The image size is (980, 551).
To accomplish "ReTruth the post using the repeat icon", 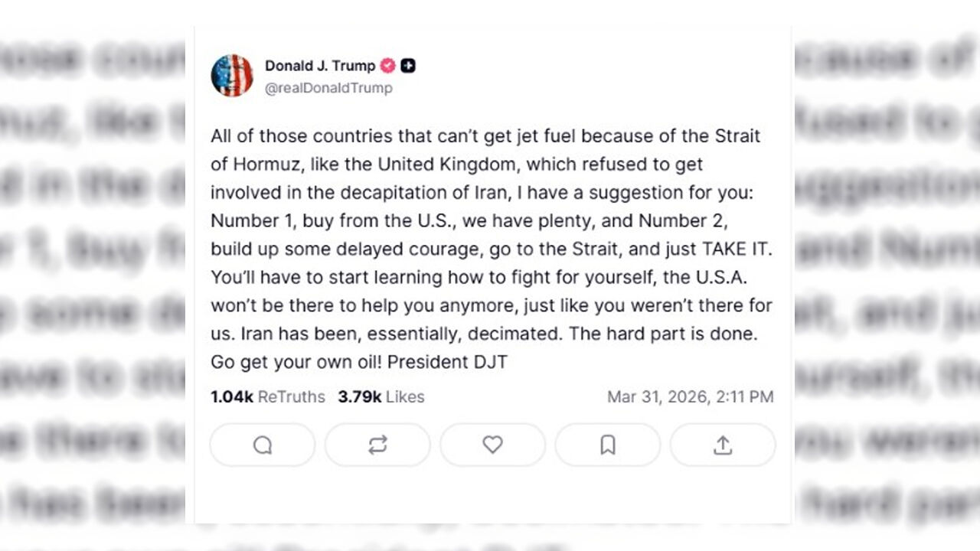I will click(x=377, y=445).
